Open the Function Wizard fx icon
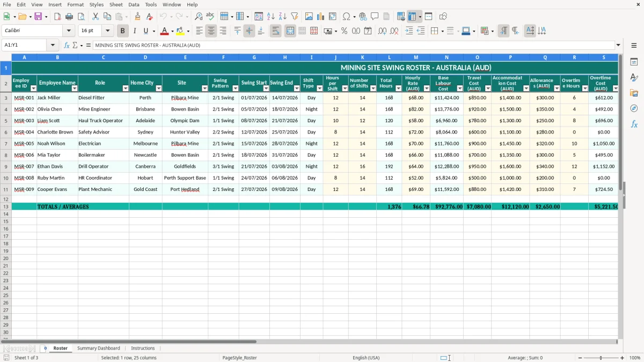This screenshot has width=644, height=362. (67, 45)
